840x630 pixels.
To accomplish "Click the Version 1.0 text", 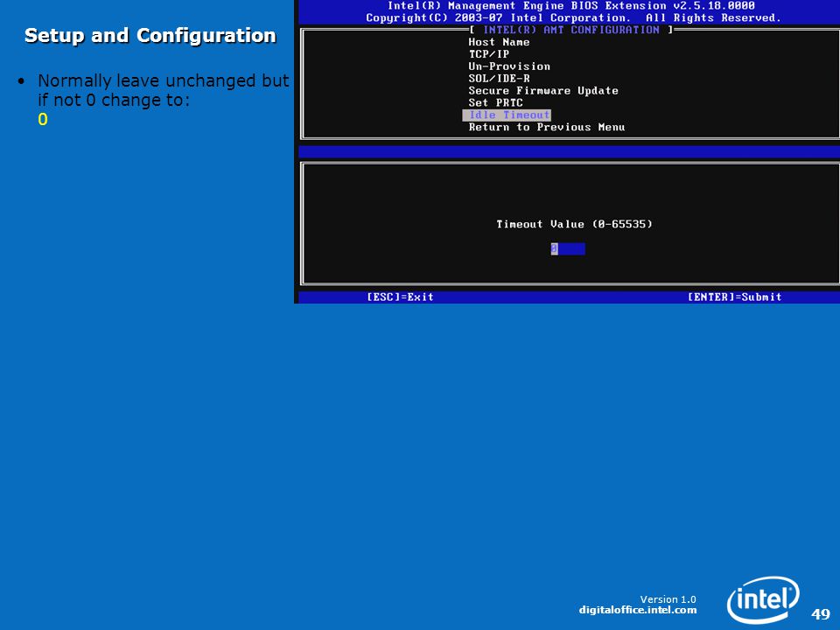I will click(668, 598).
